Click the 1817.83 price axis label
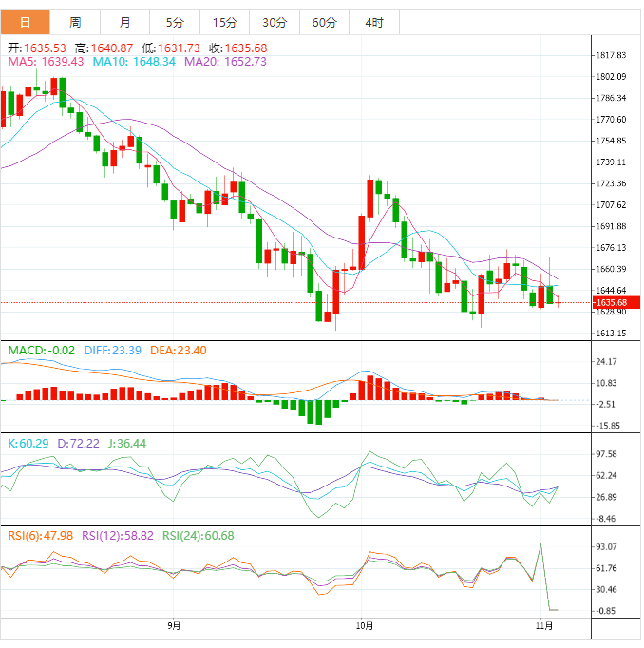 (x=611, y=55)
